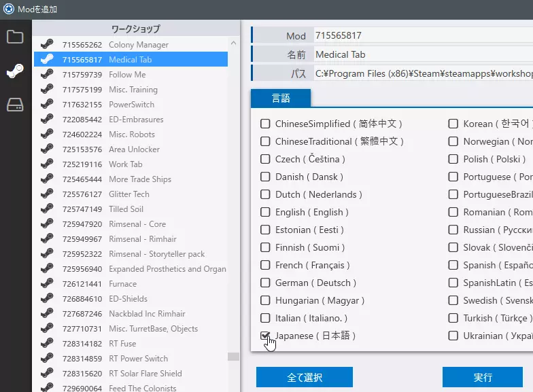Click Steam icon beside Rimsenal - Core
Viewport: 533px width, 392px height.
click(47, 224)
